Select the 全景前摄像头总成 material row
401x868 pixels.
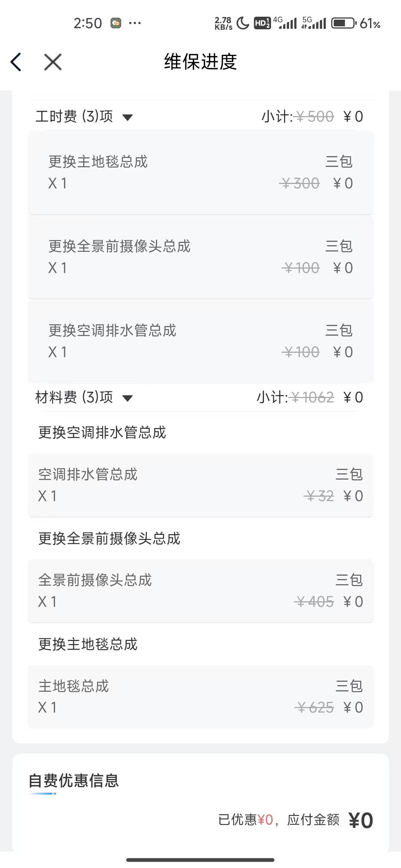coord(200,591)
